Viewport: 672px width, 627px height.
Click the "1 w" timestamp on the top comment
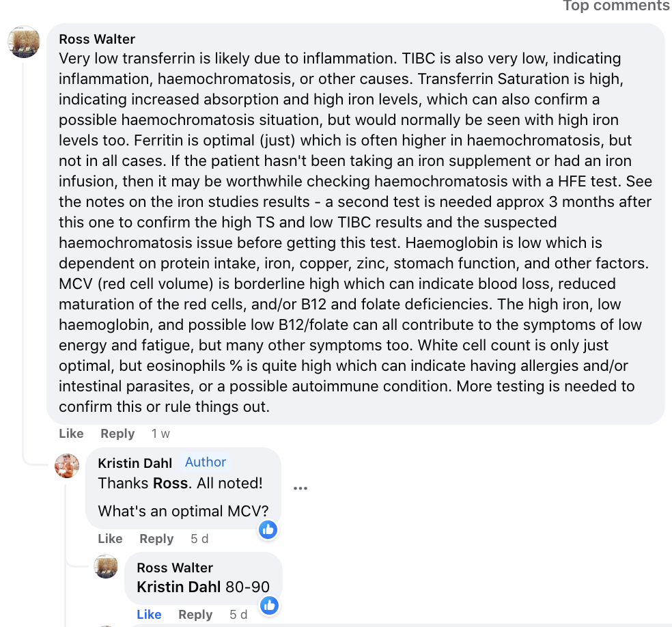point(160,434)
